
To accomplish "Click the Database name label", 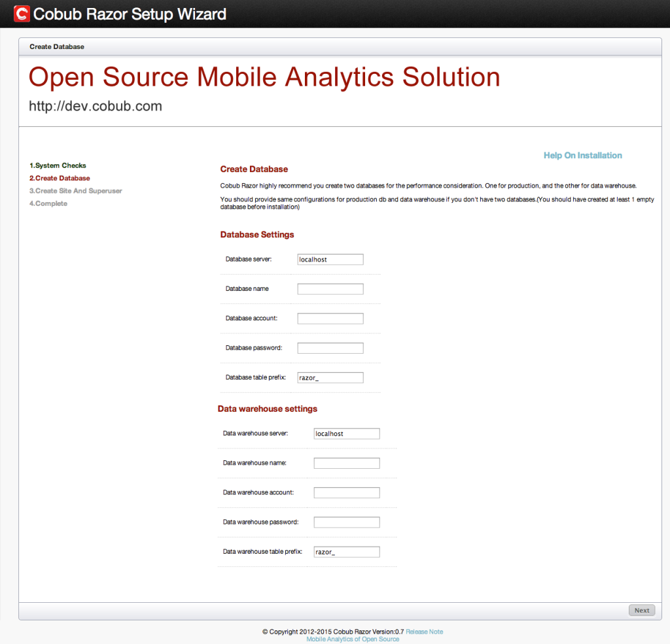I will [x=247, y=289].
